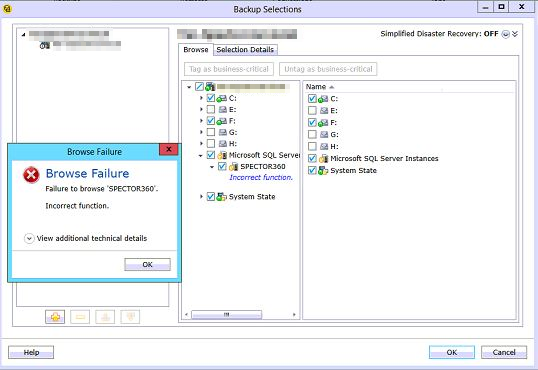Click the E: drive icon in the Name list
Image resolution: width=538 pixels, height=370 pixels.
click(324, 111)
